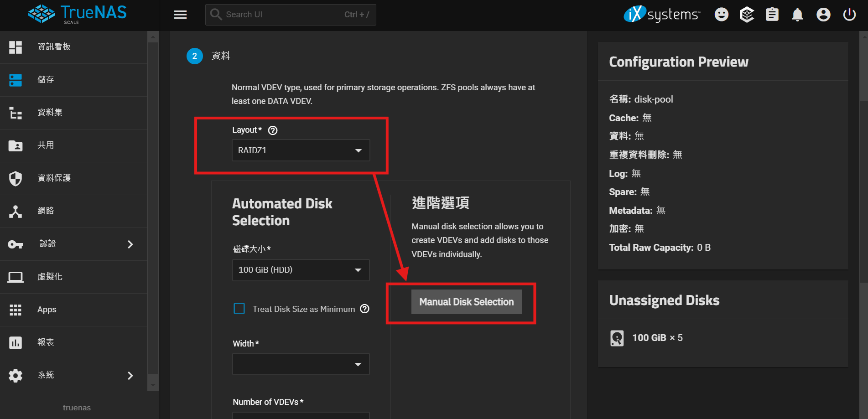Click the Manual Disk Selection button
This screenshot has height=419, width=868.
pyautogui.click(x=466, y=302)
